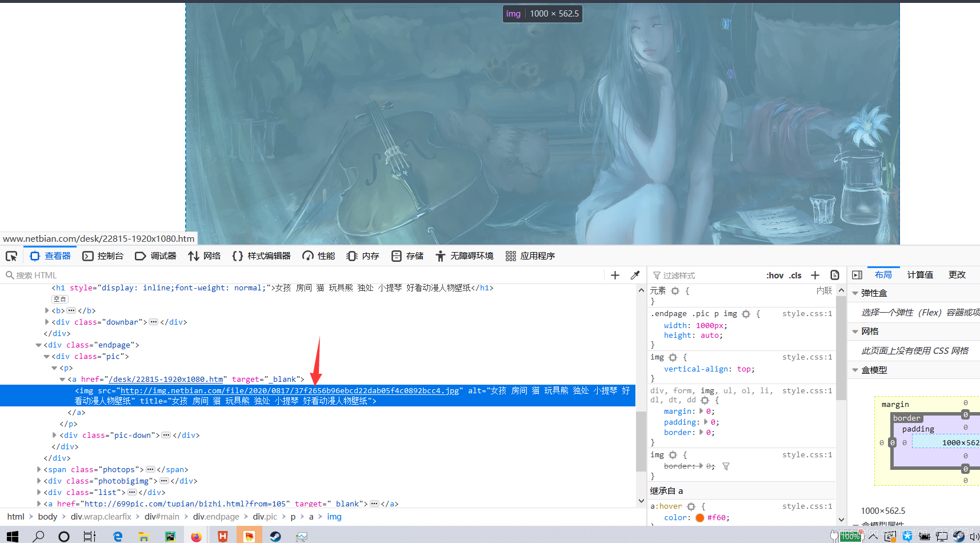Select the div.endpage breadcrumb item
The image size is (980, 543).
[216, 517]
